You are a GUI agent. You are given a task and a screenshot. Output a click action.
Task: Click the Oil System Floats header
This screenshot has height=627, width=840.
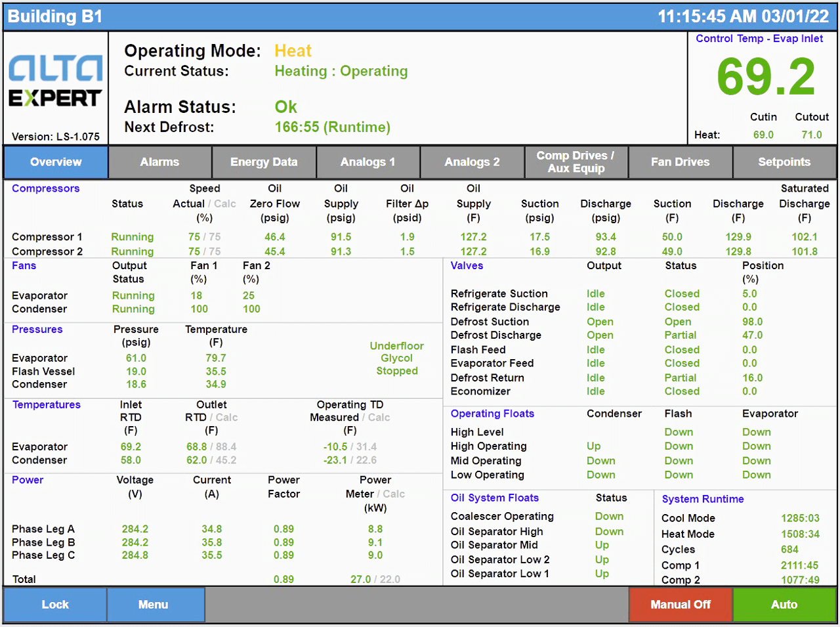[x=494, y=498]
